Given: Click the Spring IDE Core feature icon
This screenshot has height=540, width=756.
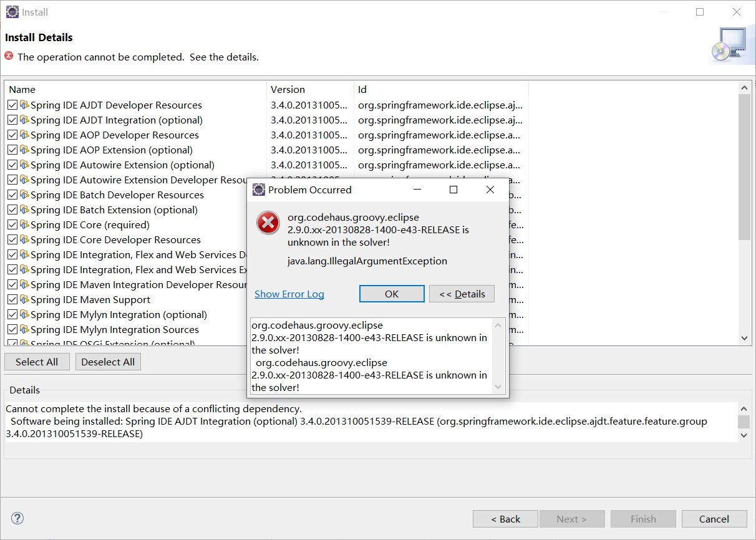Looking at the screenshot, I should [24, 224].
